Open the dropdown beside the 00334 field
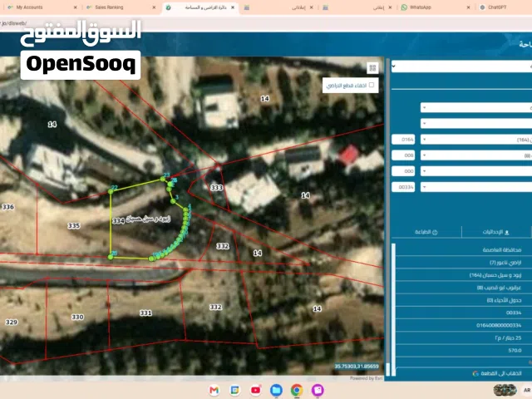The width and height of the screenshot is (532, 399). (x=476, y=187)
